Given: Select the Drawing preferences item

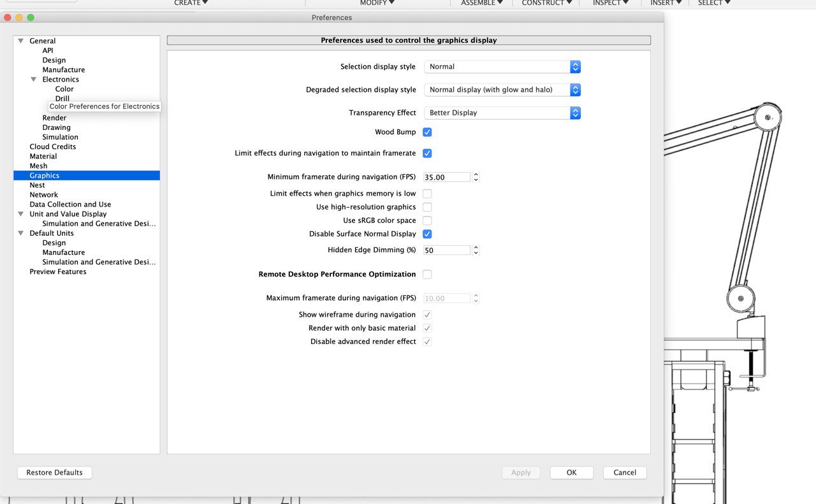Looking at the screenshot, I should [56, 127].
